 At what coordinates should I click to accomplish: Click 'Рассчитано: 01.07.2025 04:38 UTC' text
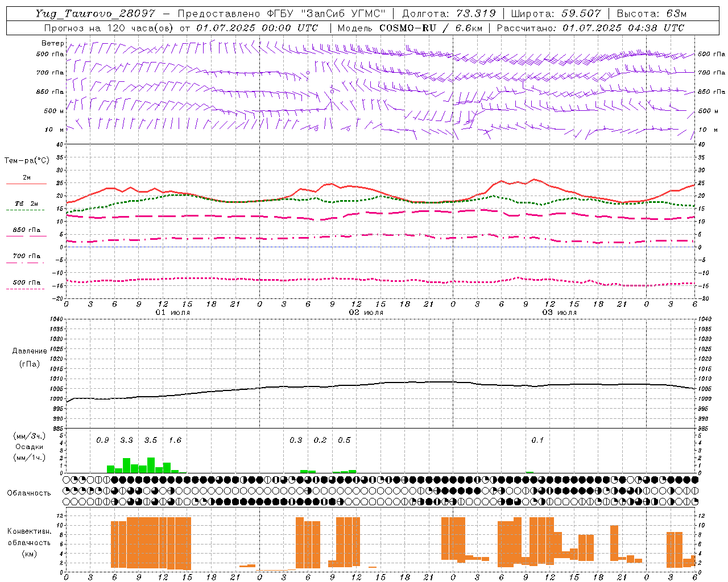[590, 28]
